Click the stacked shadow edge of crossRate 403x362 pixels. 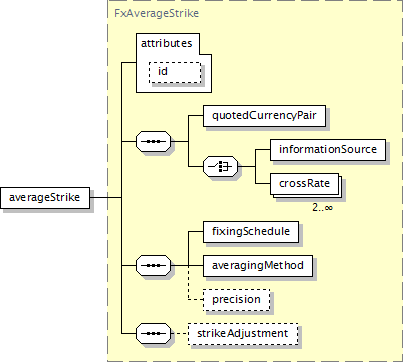click(341, 188)
